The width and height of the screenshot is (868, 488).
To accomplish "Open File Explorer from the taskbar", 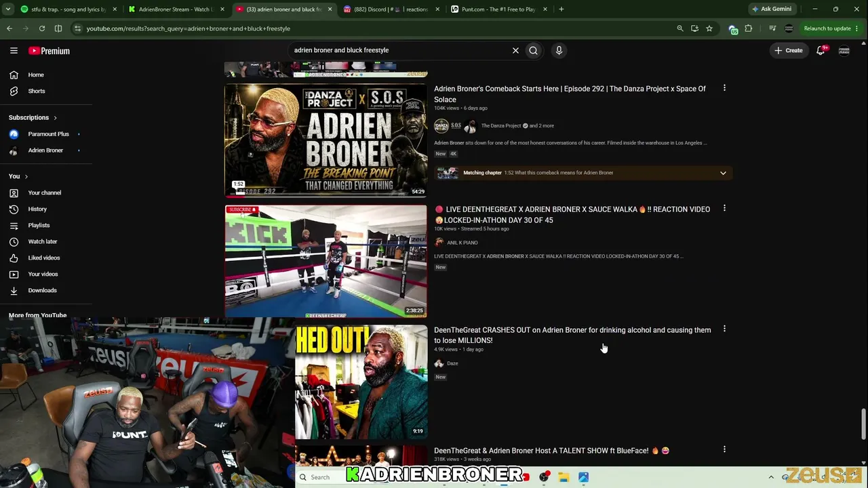I will coord(564,477).
